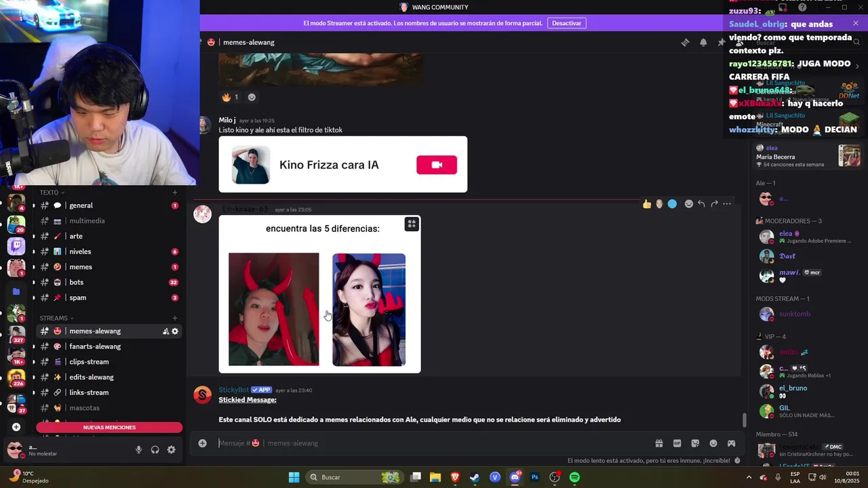Viewport: 868px width, 488px height.
Task: Open the server folder icon
Action: (x=16, y=291)
